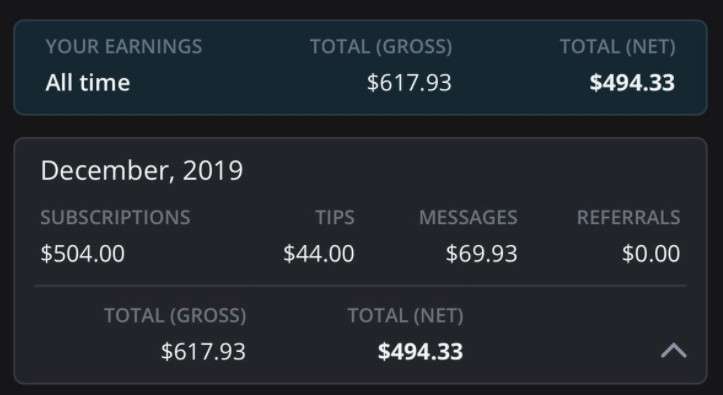Click the MESSAGES column label
The width and height of the screenshot is (723, 395).
[468, 218]
